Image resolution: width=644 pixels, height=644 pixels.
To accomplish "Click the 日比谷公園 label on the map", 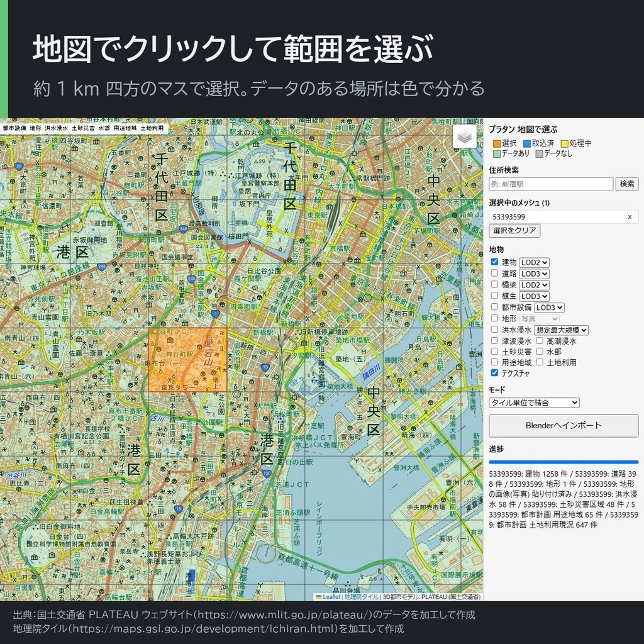I will pos(265,271).
